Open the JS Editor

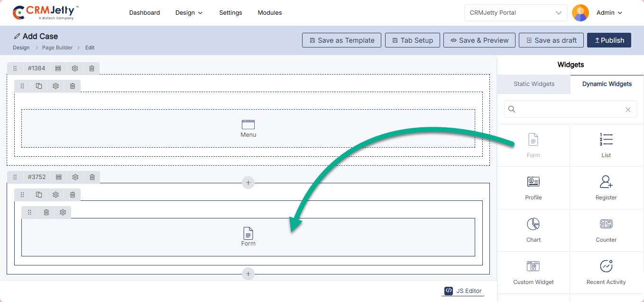(x=463, y=291)
